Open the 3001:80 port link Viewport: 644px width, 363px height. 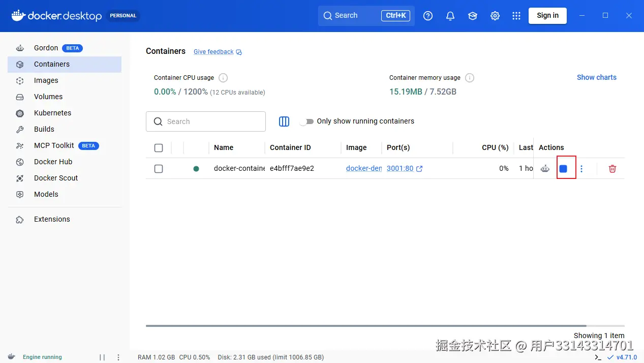[404, 168]
